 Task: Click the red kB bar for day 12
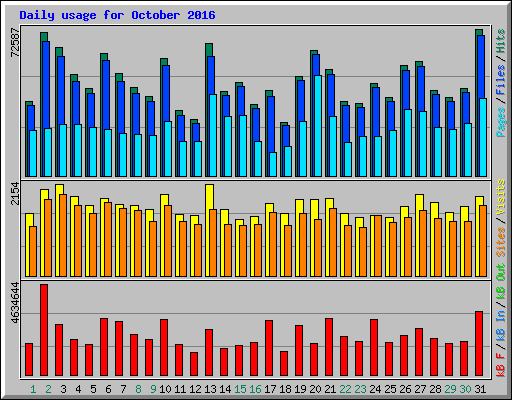194,364
